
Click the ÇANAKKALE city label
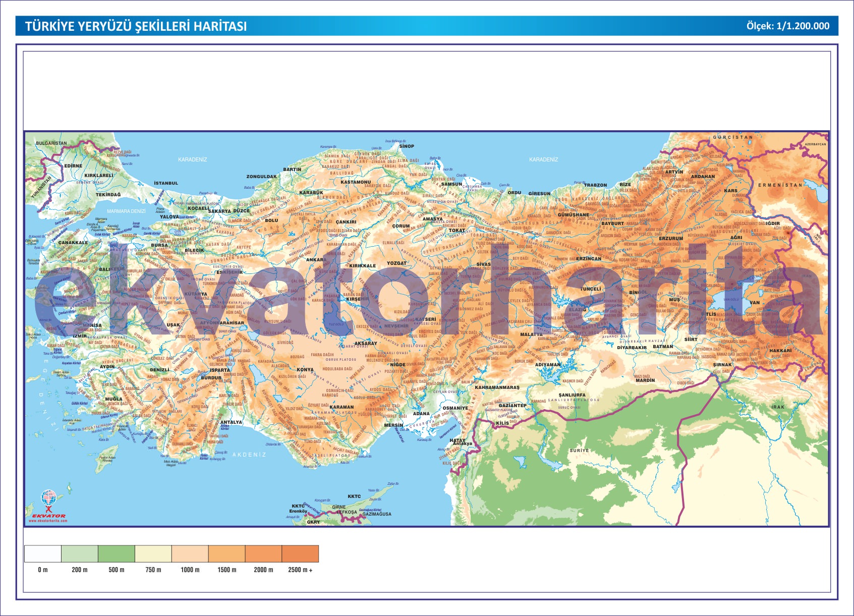73,242
